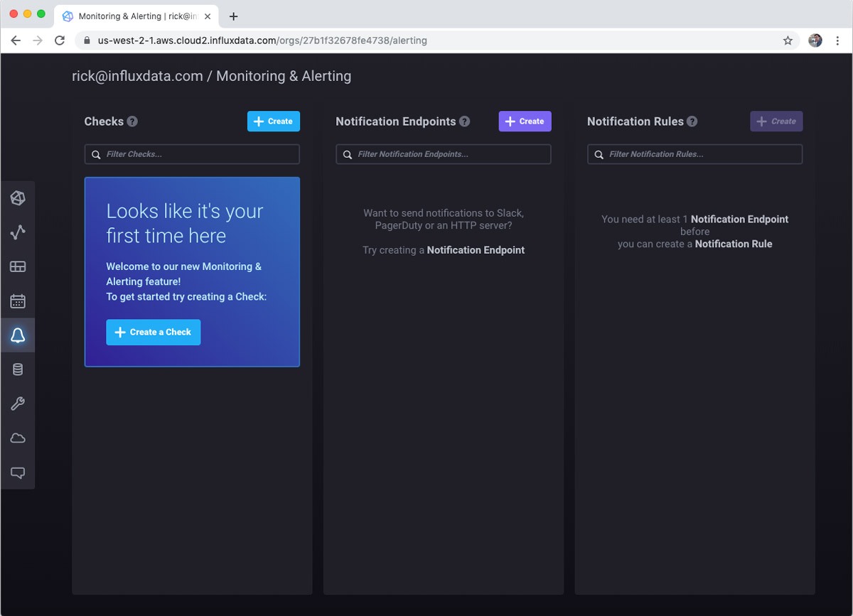This screenshot has width=853, height=616.
Task: Open the Notification Rules help icon
Action: 692,121
